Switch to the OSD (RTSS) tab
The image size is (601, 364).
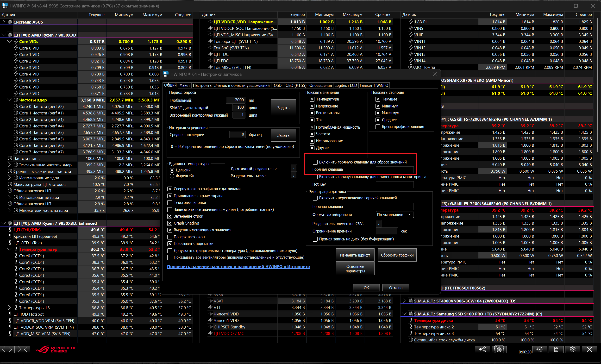point(296,85)
